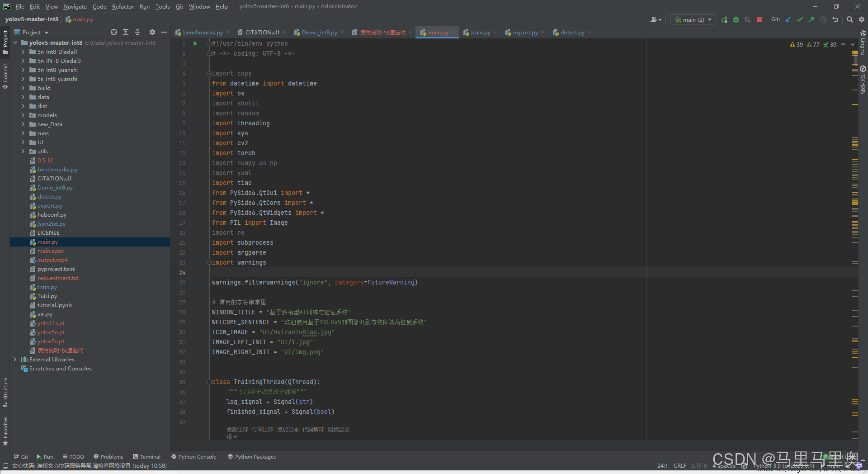Show Git history clock icon
The height and width of the screenshot is (474, 868).
coord(823,19)
